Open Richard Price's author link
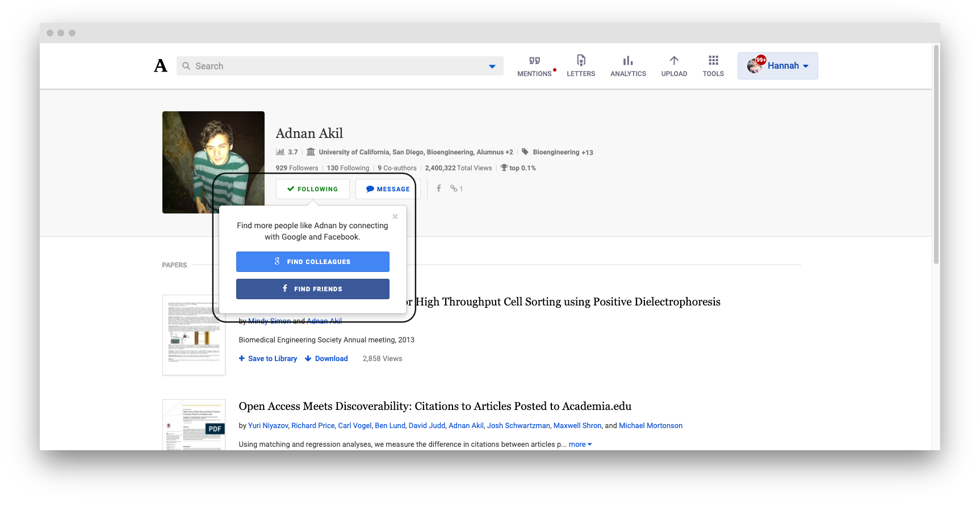Image resolution: width=980 pixels, height=507 pixels. tap(313, 425)
